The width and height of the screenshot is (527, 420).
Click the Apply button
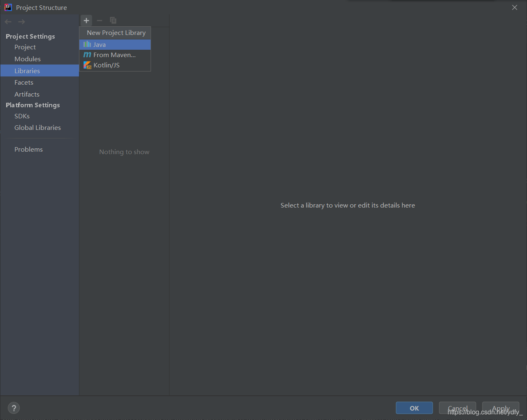501,408
